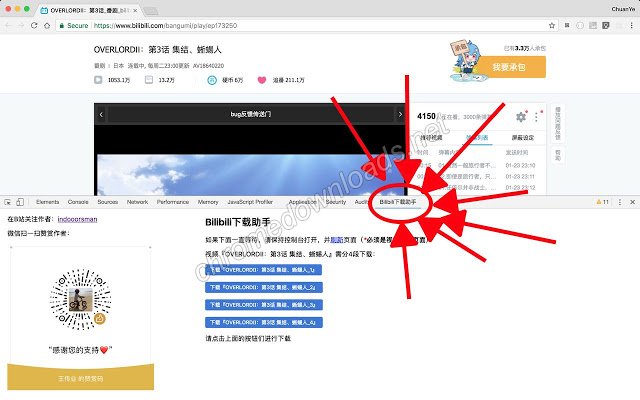640x400 pixels.
Task: Switch to the Sources tab
Action: pos(108,202)
